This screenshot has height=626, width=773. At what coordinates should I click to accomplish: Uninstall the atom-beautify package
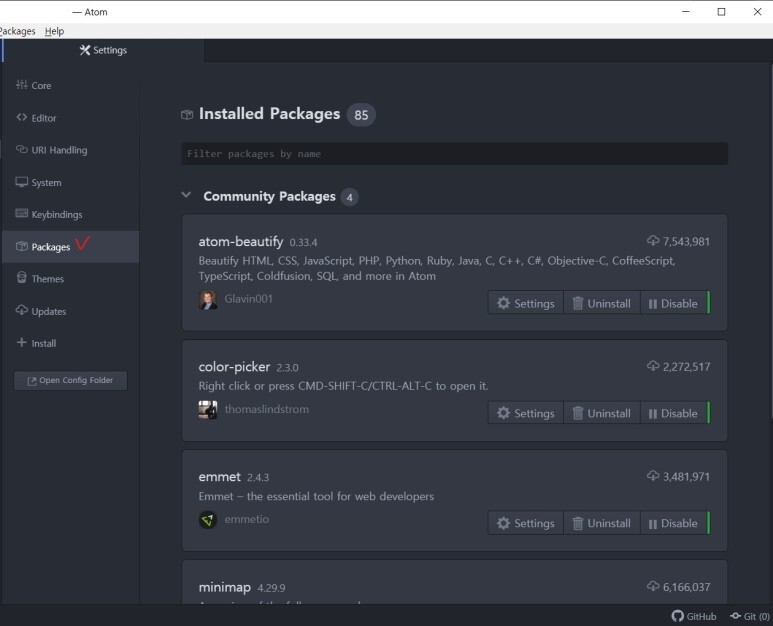[x=601, y=303]
